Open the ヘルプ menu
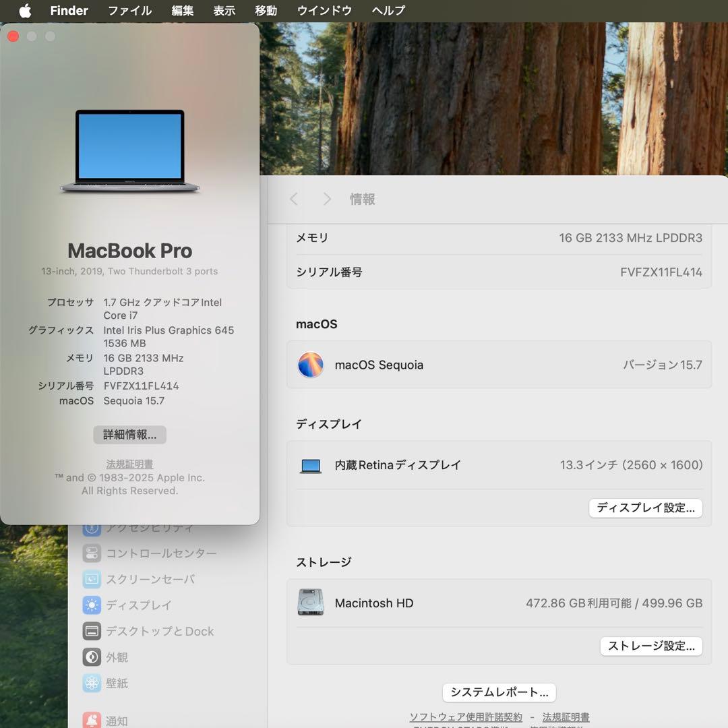The height and width of the screenshot is (728, 728). [387, 10]
